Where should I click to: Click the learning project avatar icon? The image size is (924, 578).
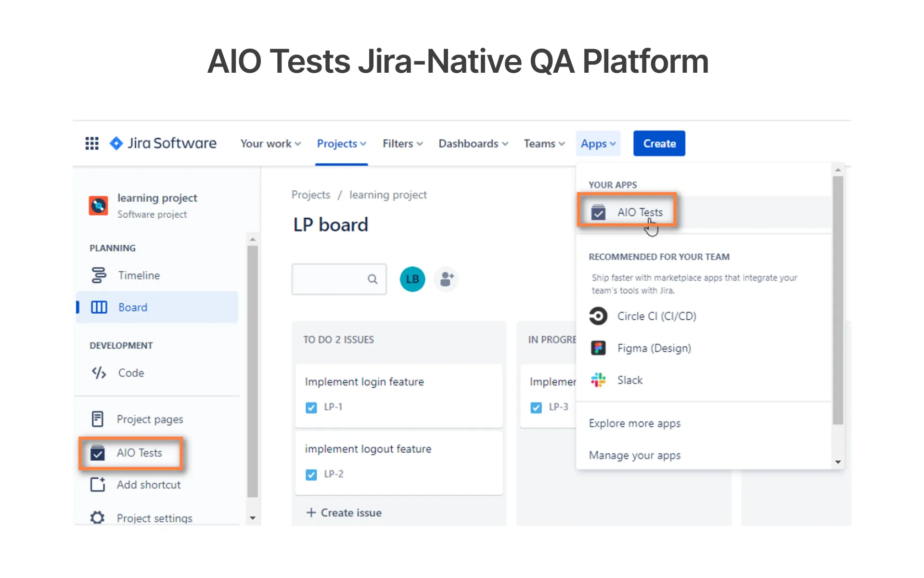[98, 206]
